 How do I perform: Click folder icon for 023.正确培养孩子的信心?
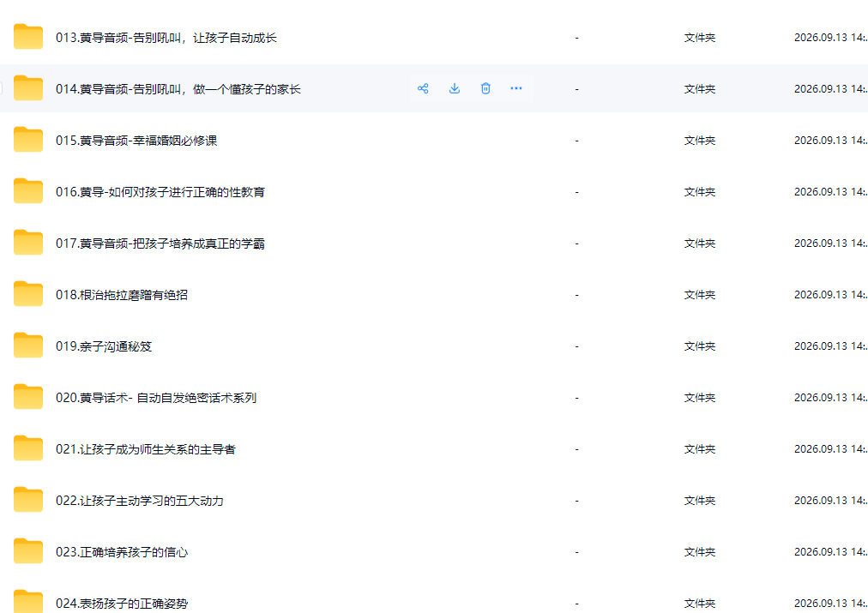click(x=28, y=551)
